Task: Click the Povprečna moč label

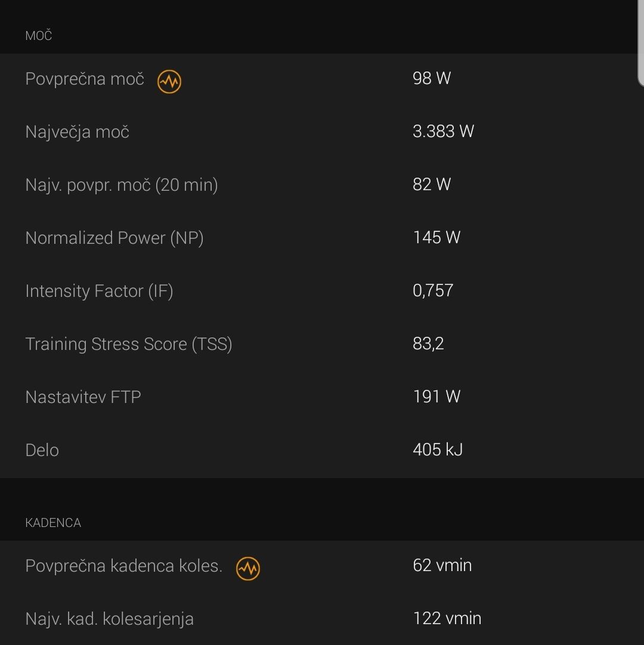Action: (x=85, y=79)
